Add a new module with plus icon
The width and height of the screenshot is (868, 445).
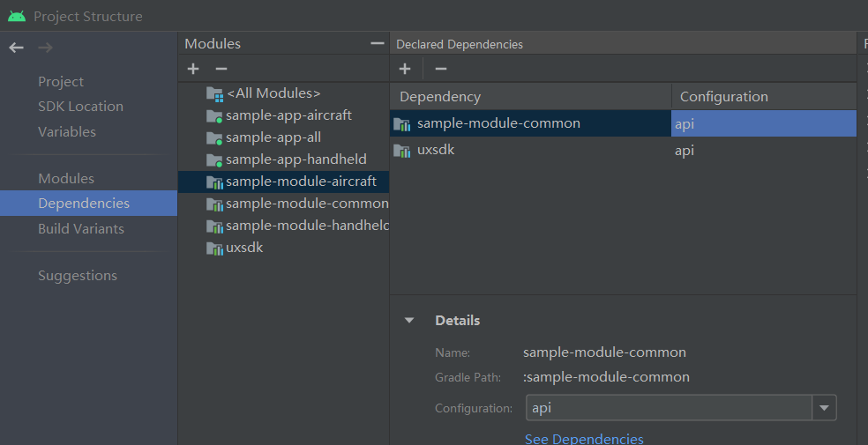click(x=193, y=69)
